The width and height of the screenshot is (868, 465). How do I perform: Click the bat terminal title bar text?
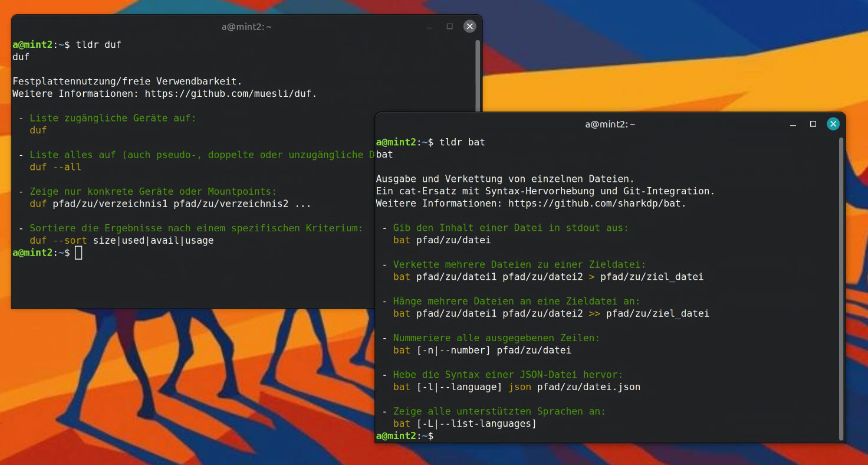610,124
